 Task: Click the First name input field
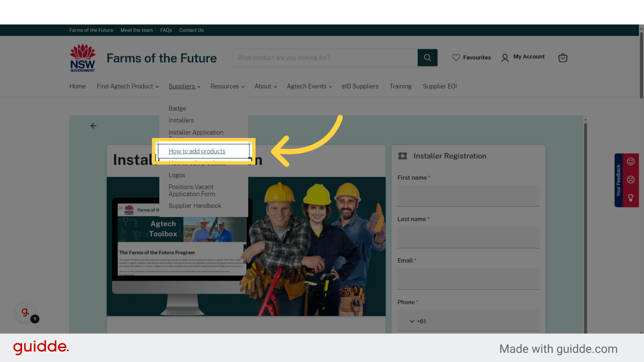(468, 196)
